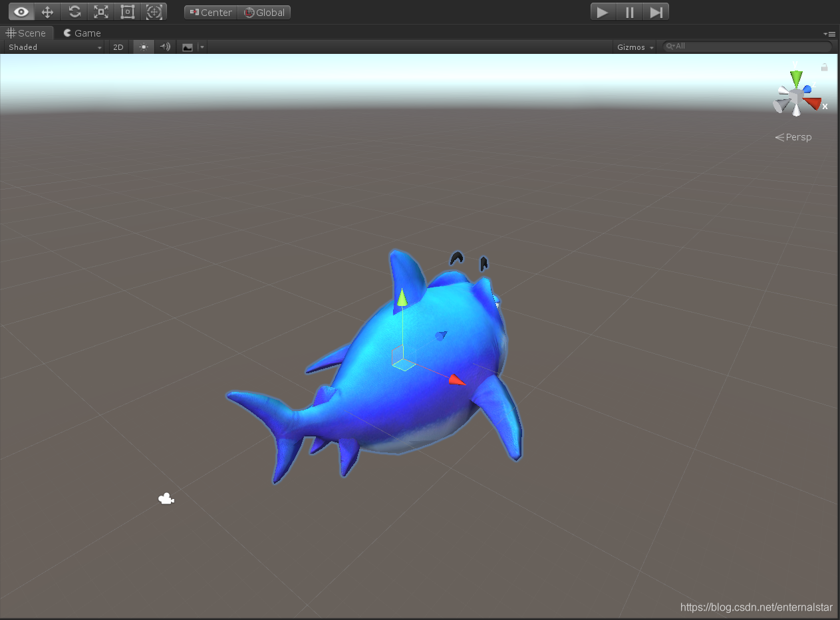Screen dimensions: 840x620
Task: Select the Scale tool
Action: pos(100,12)
